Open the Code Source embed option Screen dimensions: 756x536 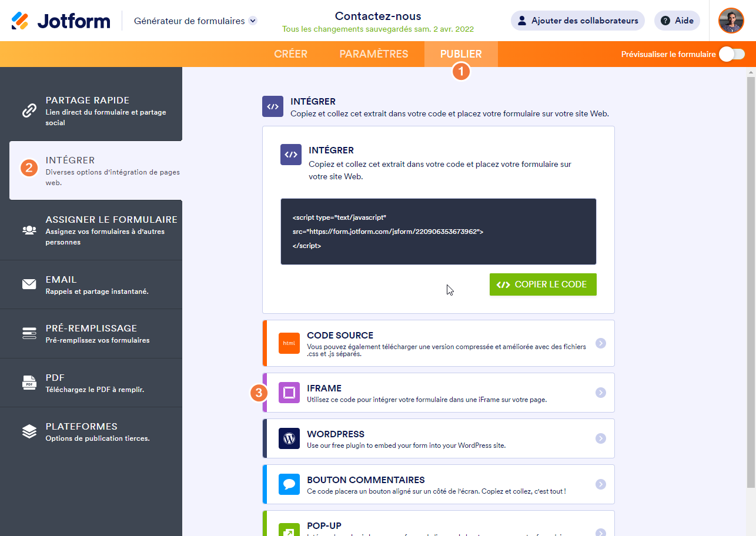439,343
